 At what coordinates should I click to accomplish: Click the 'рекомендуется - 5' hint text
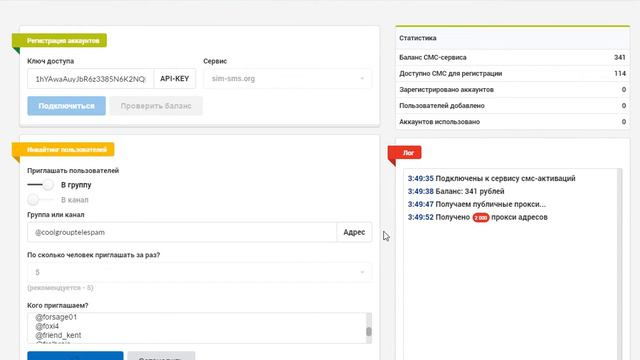click(x=60, y=288)
